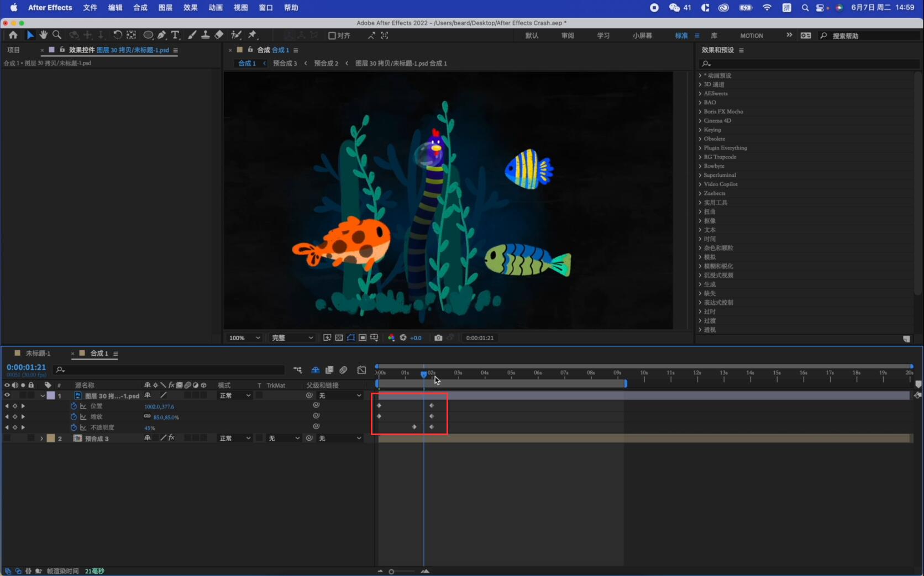The height and width of the screenshot is (576, 924).
Task: Open the 100% magnification dropdown
Action: click(244, 337)
